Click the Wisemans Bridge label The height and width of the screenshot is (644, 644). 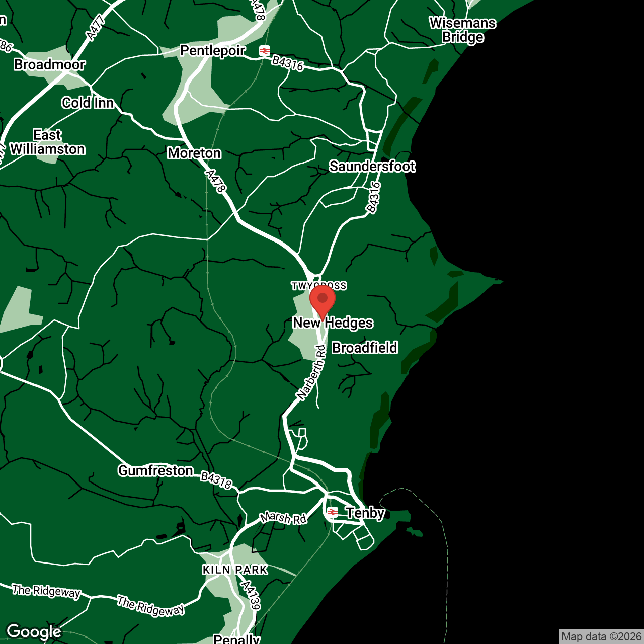pos(462,30)
